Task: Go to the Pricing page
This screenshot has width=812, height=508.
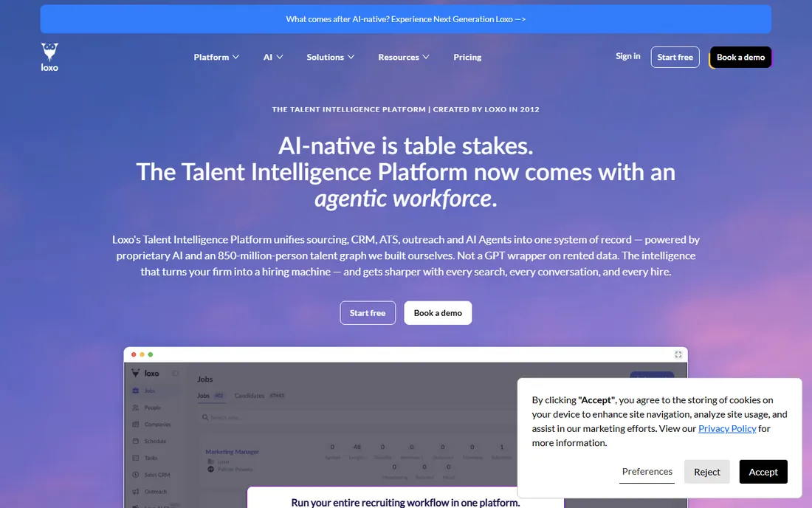Action: (467, 57)
